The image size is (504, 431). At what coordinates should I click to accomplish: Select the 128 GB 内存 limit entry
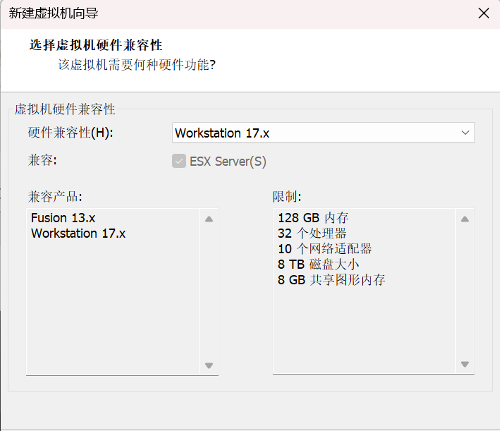point(313,218)
